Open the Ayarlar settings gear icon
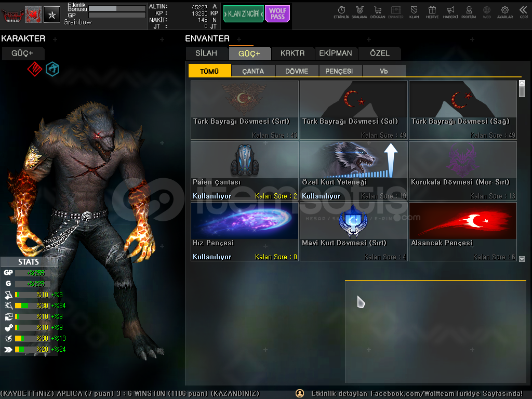Screen dimensions: 532x399 505,12
